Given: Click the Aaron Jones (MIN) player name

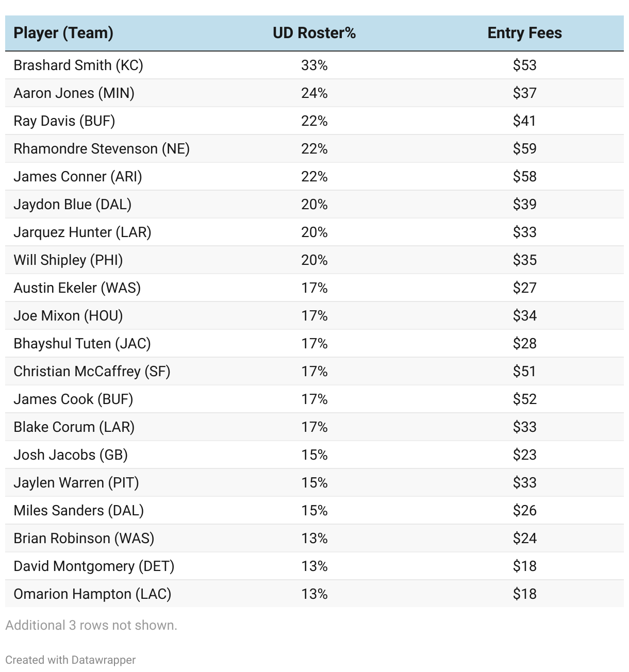Looking at the screenshot, I should coord(74,93).
